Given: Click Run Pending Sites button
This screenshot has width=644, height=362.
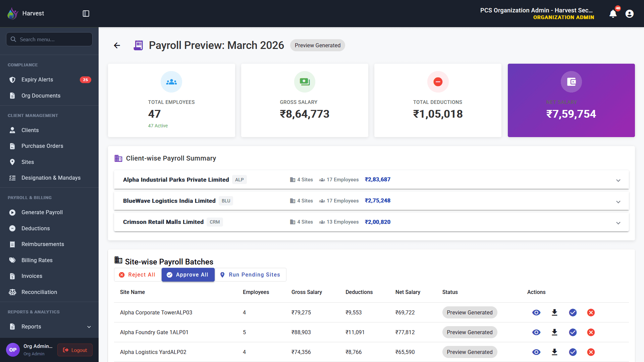Looking at the screenshot, I should coord(250,275).
